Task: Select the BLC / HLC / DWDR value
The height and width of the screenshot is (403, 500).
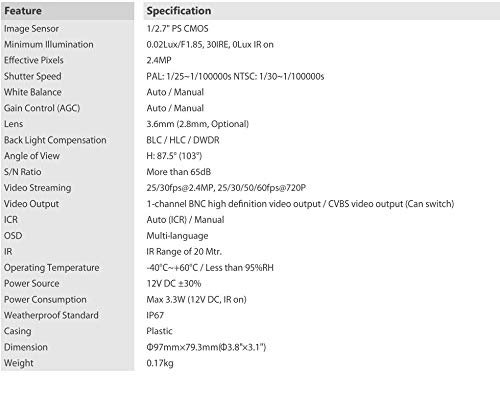Action: coord(183,140)
